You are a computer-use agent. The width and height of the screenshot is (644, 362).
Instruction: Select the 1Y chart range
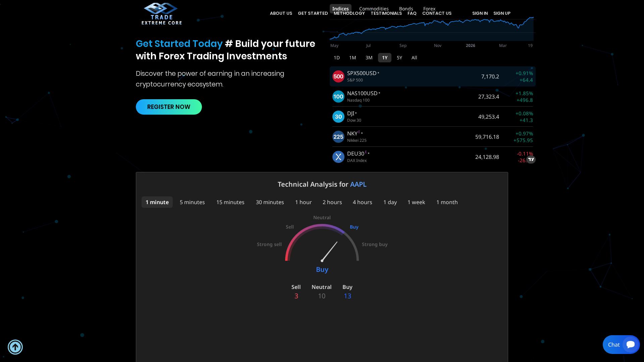coord(385,58)
